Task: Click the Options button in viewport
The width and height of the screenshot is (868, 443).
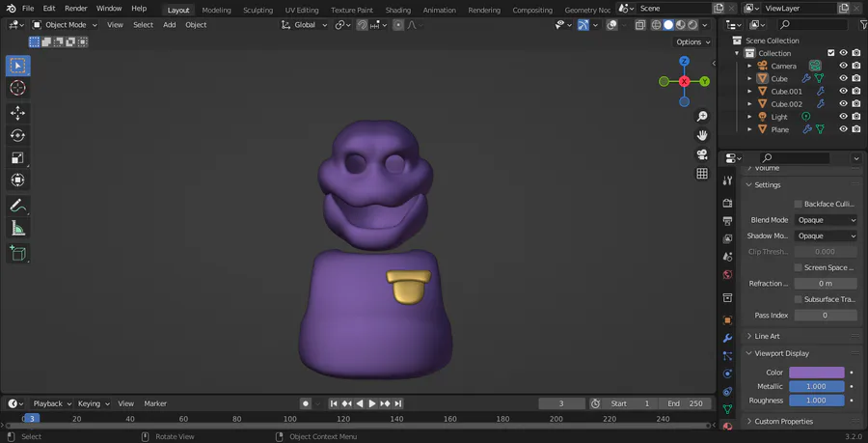Action: tap(692, 42)
